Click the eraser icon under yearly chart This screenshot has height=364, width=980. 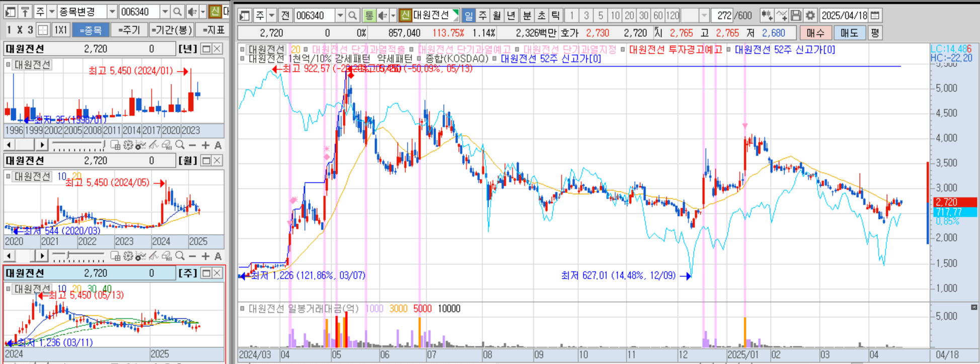point(167,145)
